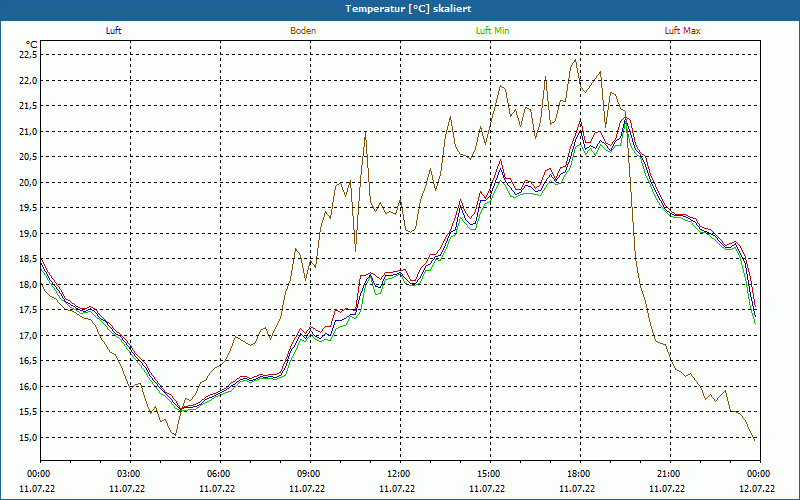Click the 15:00 time axis label
The height and width of the screenshot is (500, 800).
[x=490, y=474]
